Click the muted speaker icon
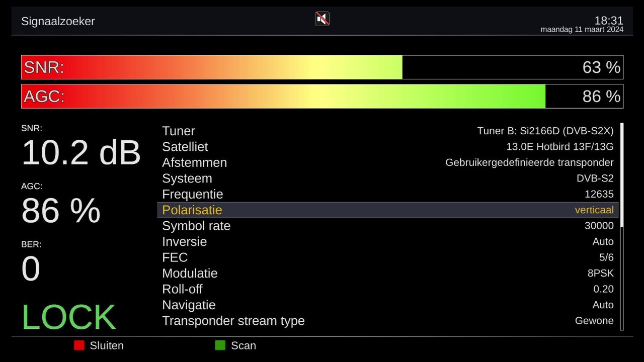 click(322, 19)
